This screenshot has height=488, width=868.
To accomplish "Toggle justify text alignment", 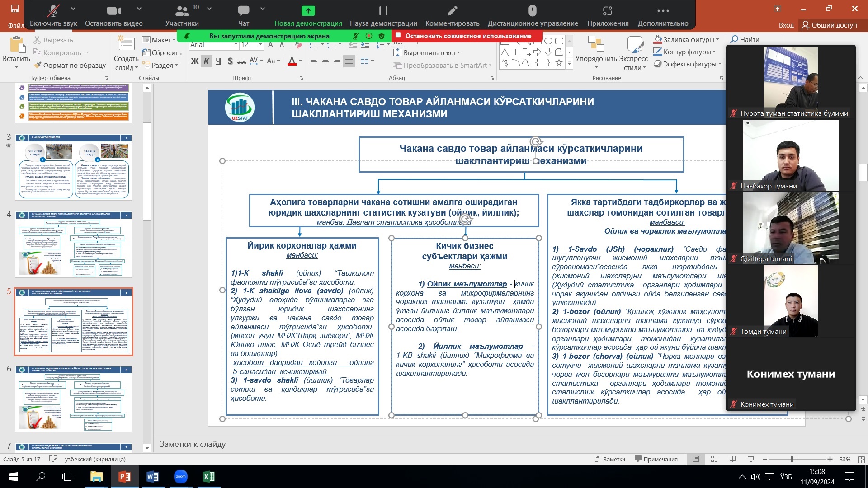I will coord(349,61).
